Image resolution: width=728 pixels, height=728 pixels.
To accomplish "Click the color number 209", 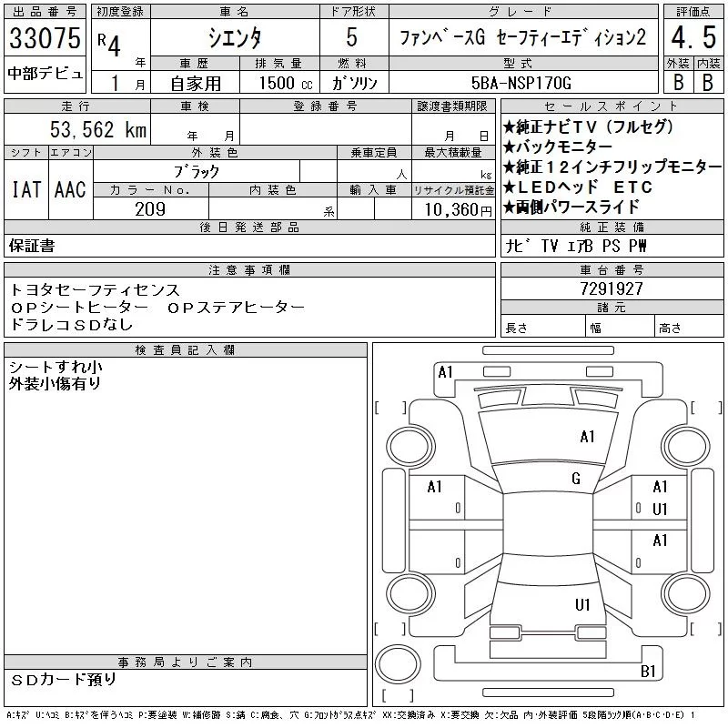I will 150,209.
